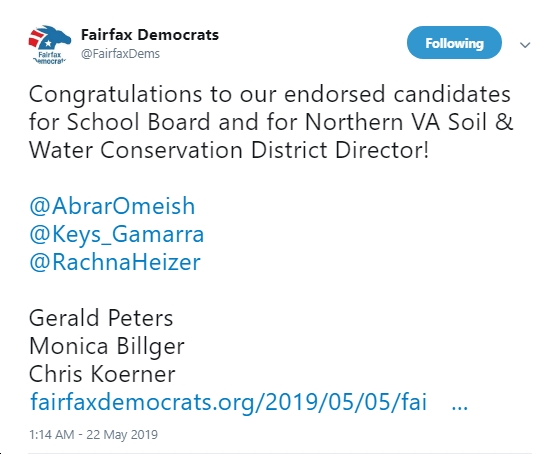Open @Keys_Gamarra mention
Image resolution: width=558 pixels, height=454 pixels.
[117, 235]
